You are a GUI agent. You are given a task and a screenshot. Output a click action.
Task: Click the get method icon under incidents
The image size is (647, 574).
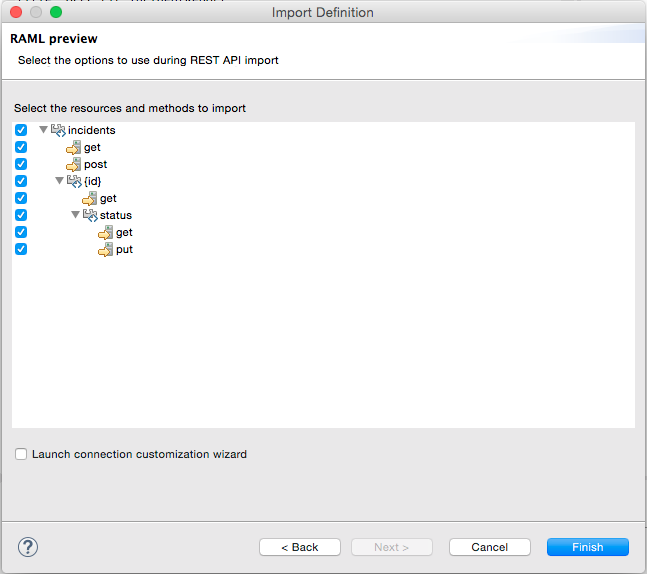tap(74, 147)
